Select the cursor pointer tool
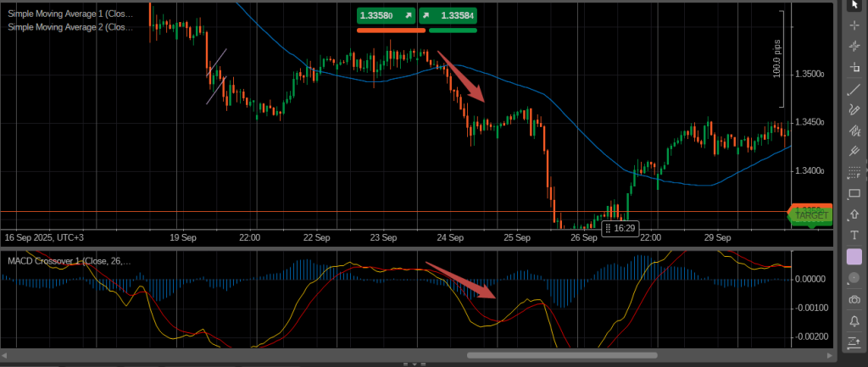Image resolution: width=868 pixels, height=367 pixels. [x=854, y=6]
